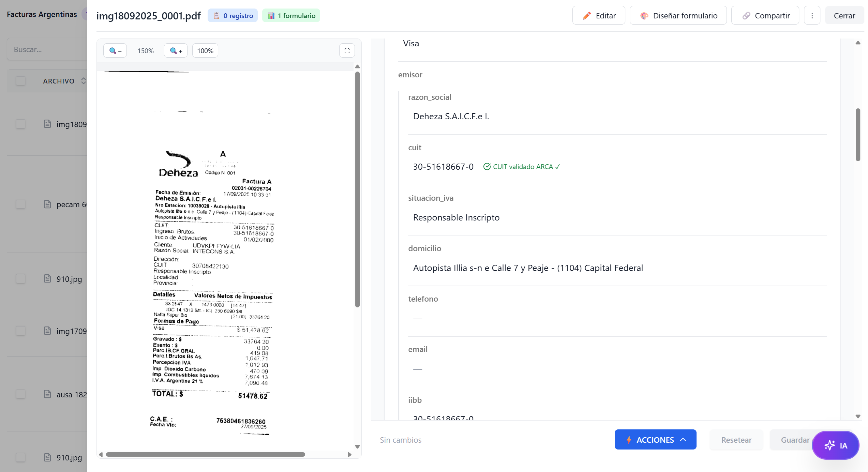Click the Guardar button
This screenshot has width=868, height=472.
795,440
